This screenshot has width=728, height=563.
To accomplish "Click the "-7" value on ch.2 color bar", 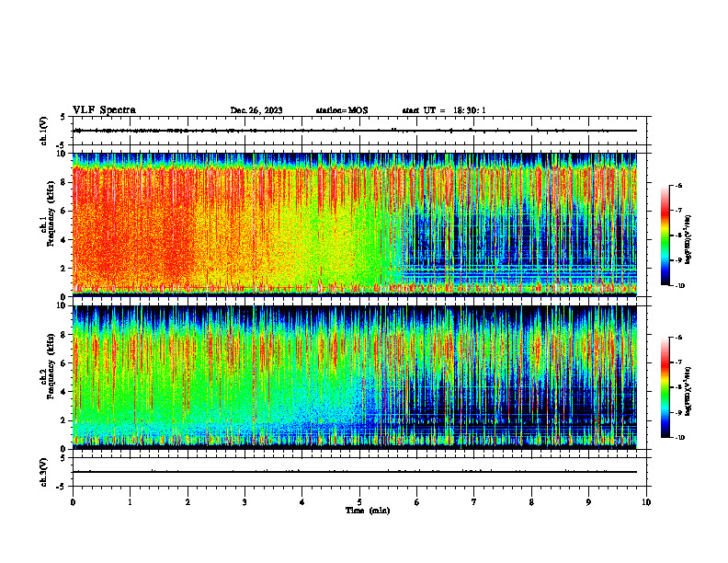I will click(x=678, y=362).
